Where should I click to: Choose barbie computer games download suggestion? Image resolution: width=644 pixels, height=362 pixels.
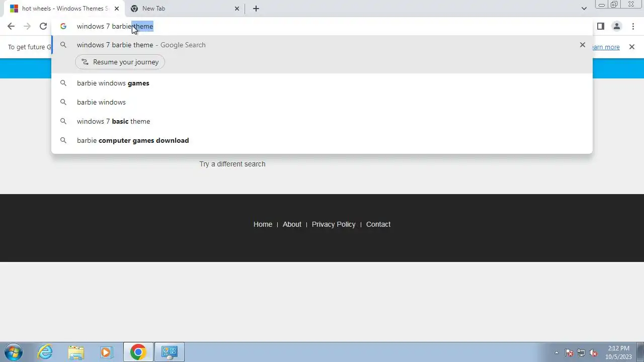click(322, 140)
